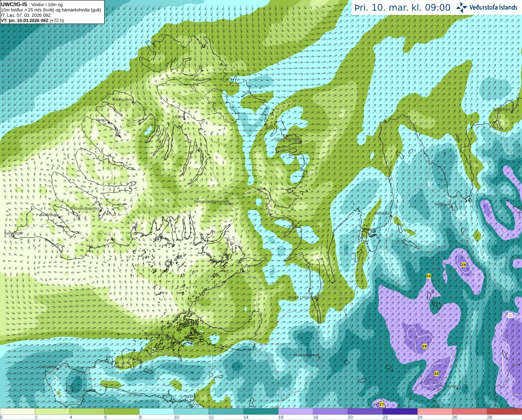Pick the 2–4 m/s light green legend swatch
The width and height of the screenshot is (522, 420).
(x=52, y=411)
